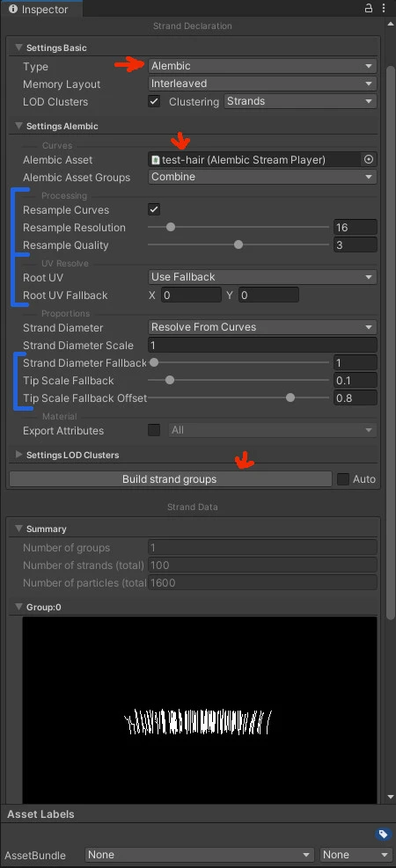The width and height of the screenshot is (396, 868).
Task: Click the Resample Quality slider
Action: click(238, 244)
